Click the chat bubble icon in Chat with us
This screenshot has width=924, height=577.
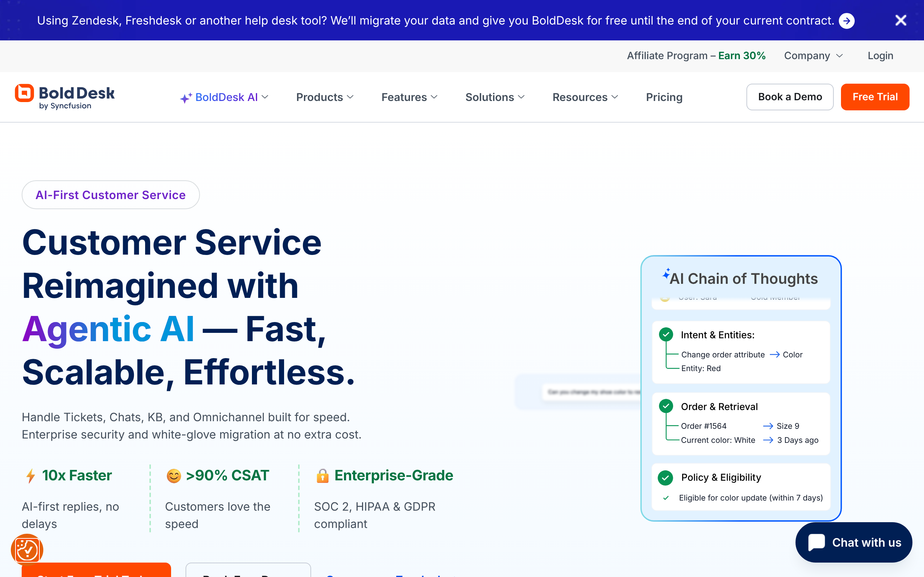816,542
